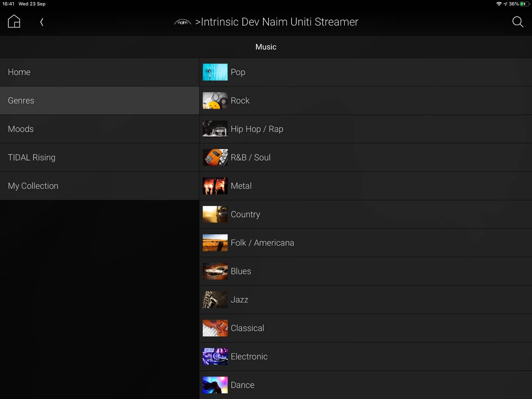Viewport: 532px width, 399px height.
Task: Open the Electronic genre
Action: click(x=249, y=356)
